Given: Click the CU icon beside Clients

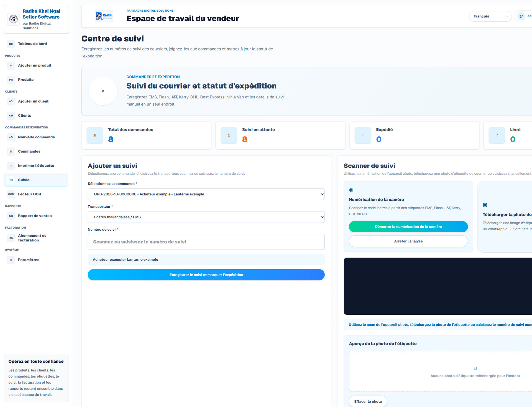Looking at the screenshot, I should [11, 116].
